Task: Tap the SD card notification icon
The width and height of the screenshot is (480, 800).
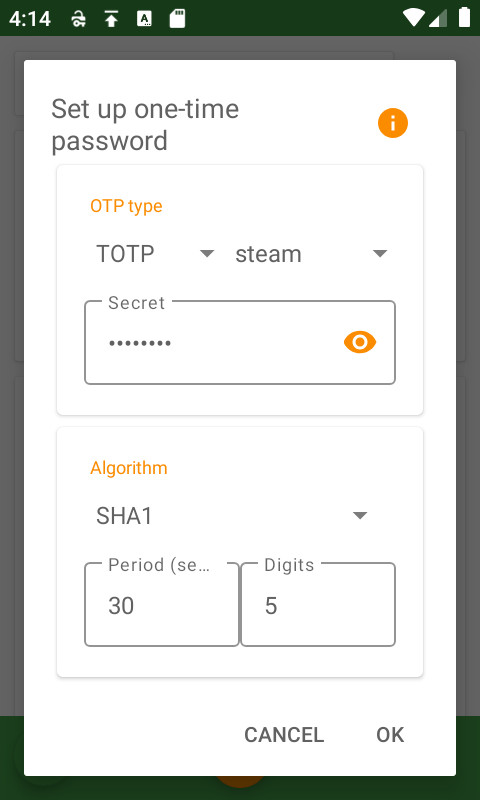Action: coord(177,19)
